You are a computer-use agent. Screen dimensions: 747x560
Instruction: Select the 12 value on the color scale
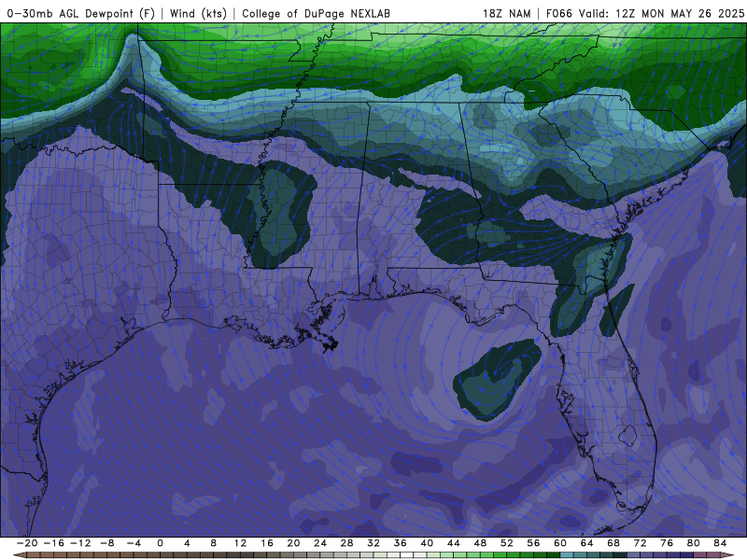tap(240, 543)
